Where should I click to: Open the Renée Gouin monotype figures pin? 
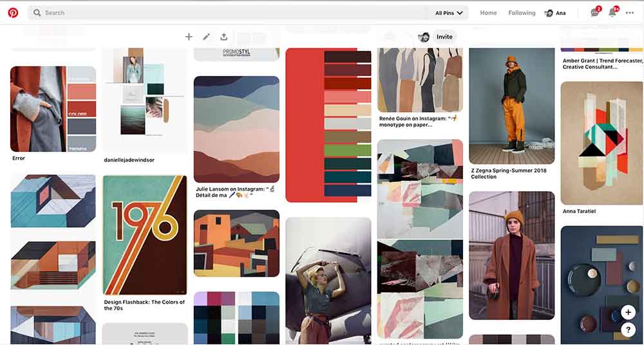pos(420,80)
